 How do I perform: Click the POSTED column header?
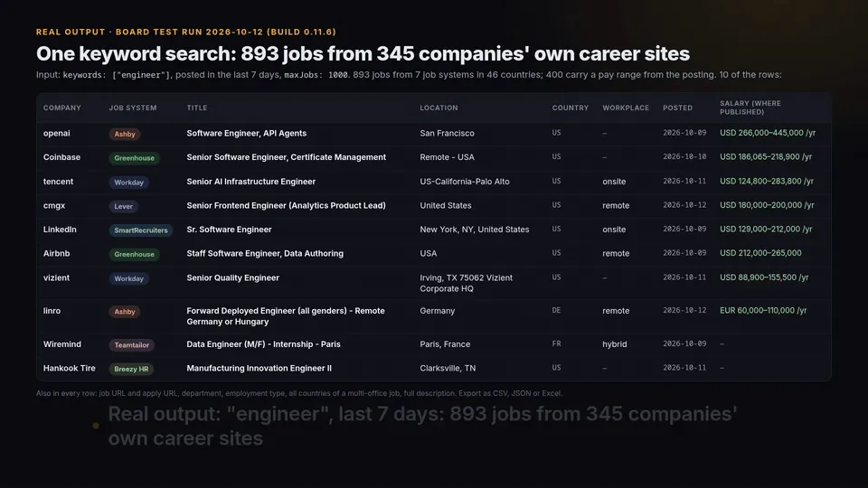click(x=677, y=108)
